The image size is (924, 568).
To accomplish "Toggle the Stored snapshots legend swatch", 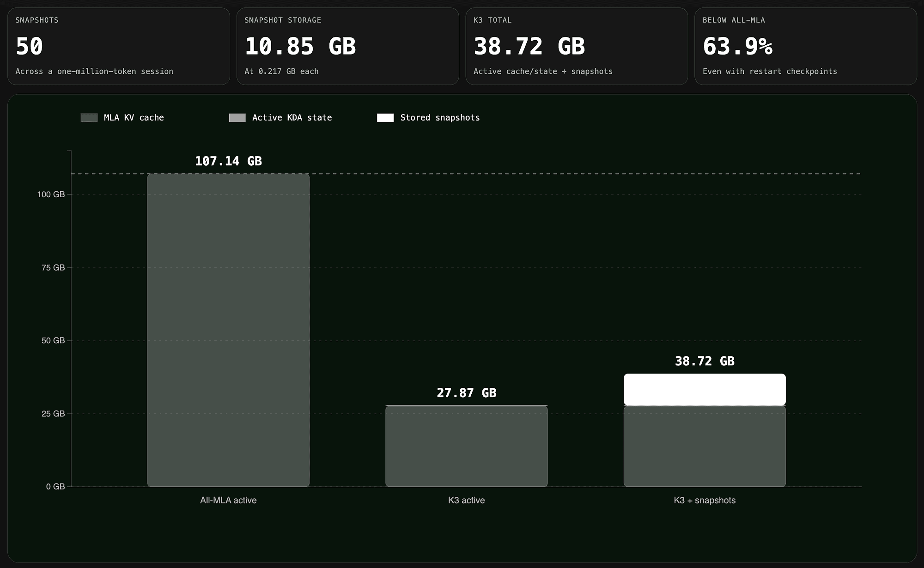I will point(385,118).
